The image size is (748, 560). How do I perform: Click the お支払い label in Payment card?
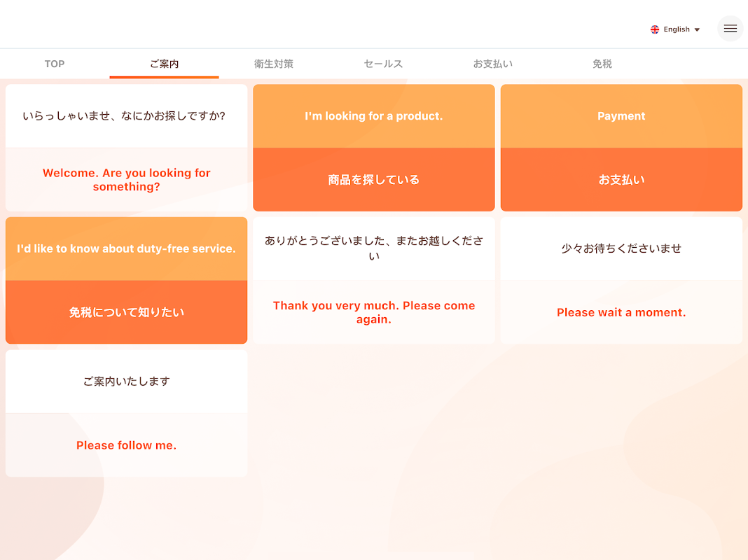622,180
